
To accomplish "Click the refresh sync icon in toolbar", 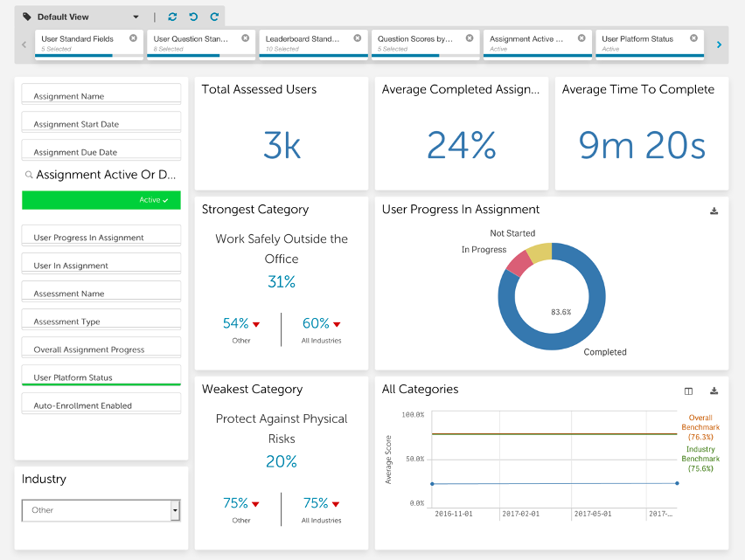I will [x=172, y=17].
